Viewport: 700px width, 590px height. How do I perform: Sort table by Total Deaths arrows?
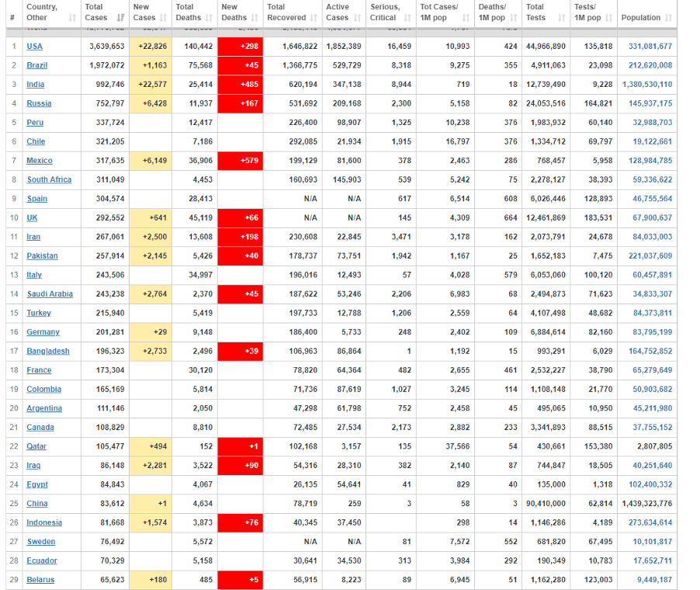[209, 18]
